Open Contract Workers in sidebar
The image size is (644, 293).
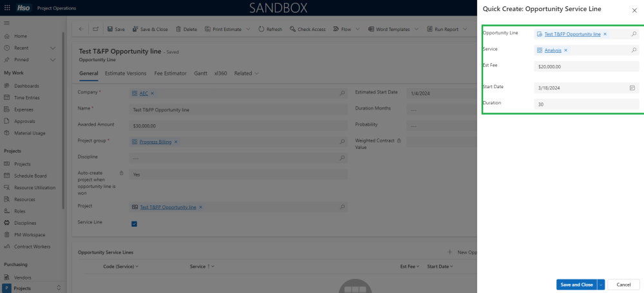coord(32,247)
